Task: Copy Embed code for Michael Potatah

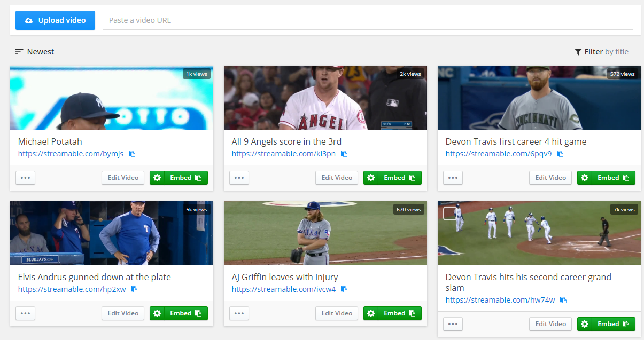Action: (x=186, y=178)
